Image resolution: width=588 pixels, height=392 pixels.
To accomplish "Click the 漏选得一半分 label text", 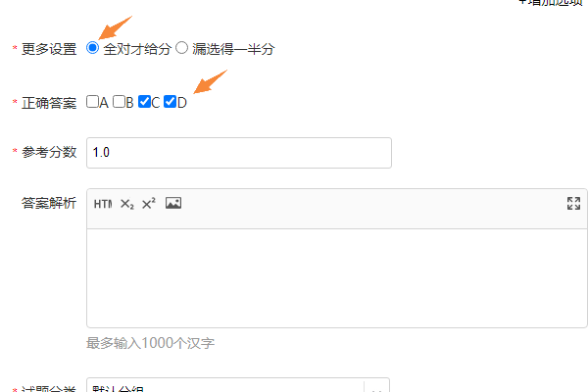I will tap(233, 49).
